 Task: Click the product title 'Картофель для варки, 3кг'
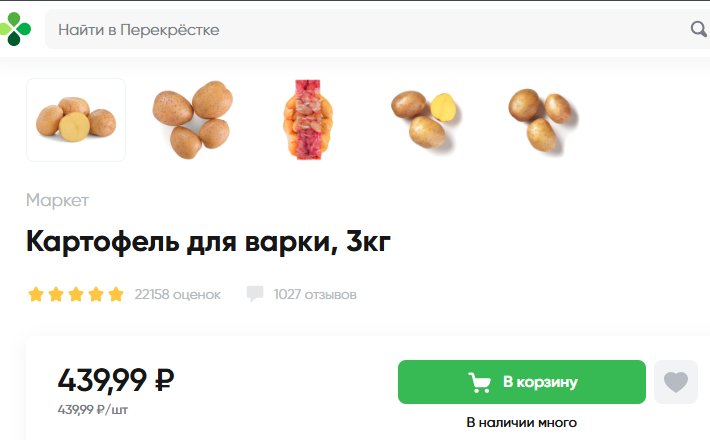[x=208, y=242]
